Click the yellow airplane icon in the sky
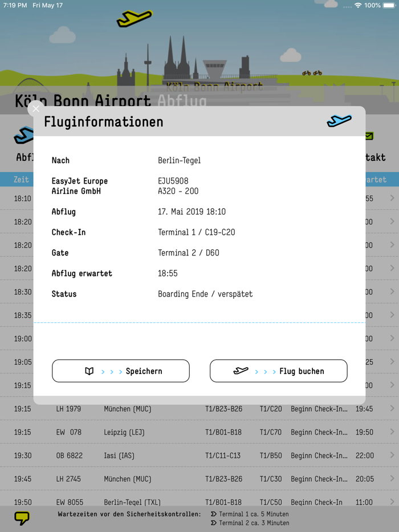399x532 pixels. click(135, 18)
